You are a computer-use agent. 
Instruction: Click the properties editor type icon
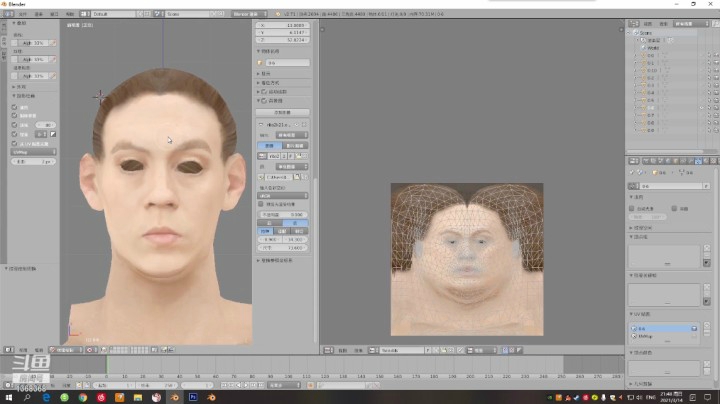[634, 161]
